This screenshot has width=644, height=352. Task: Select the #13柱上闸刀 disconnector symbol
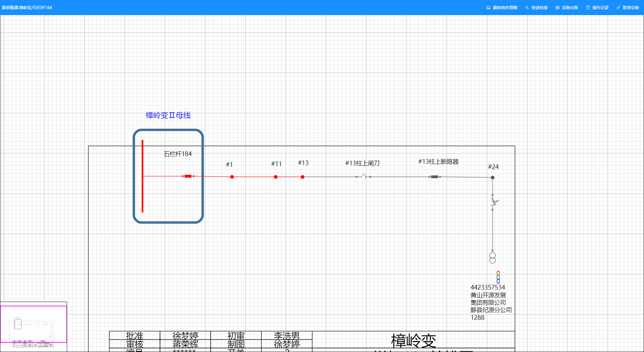click(363, 176)
